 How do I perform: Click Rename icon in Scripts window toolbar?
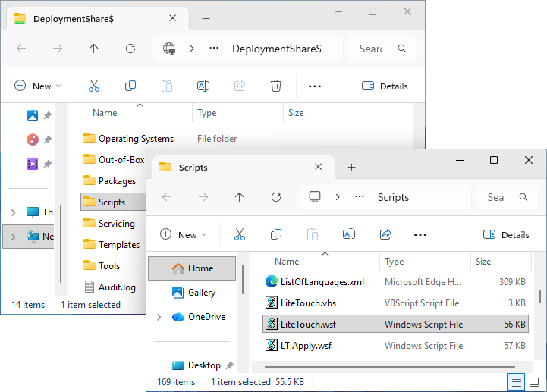point(349,234)
